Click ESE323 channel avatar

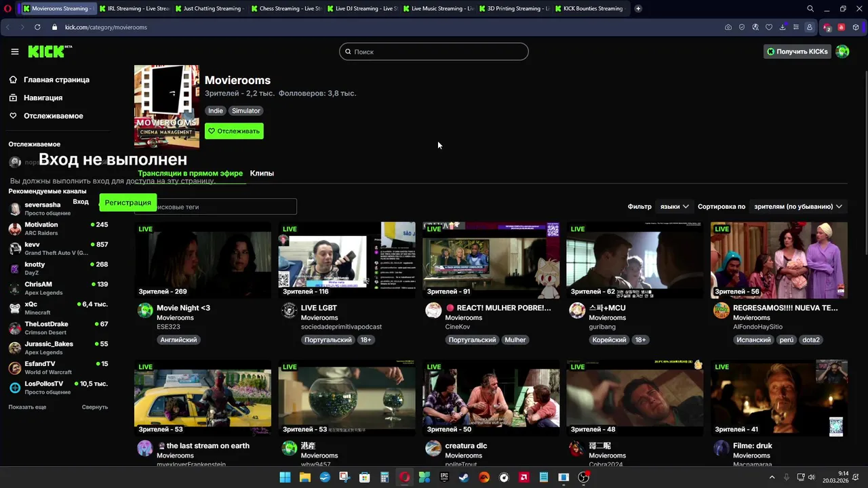pos(145,310)
